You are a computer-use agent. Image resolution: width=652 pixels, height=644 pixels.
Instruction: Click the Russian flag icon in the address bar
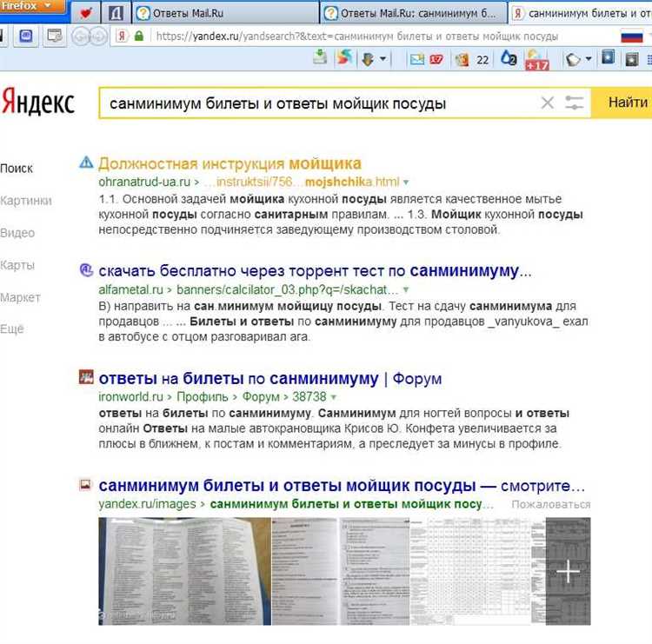(x=632, y=37)
